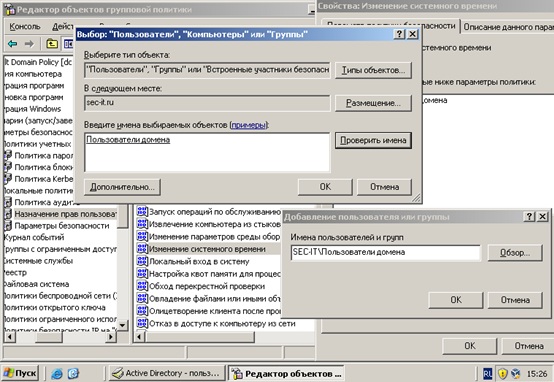This screenshot has width=554, height=382.
Task: Open the 'Консоль' menu
Action: click(x=25, y=27)
